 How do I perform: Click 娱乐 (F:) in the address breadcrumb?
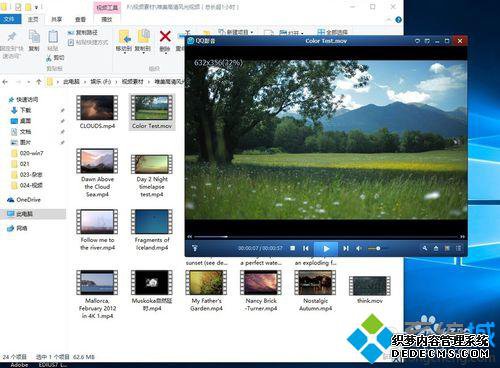point(100,81)
